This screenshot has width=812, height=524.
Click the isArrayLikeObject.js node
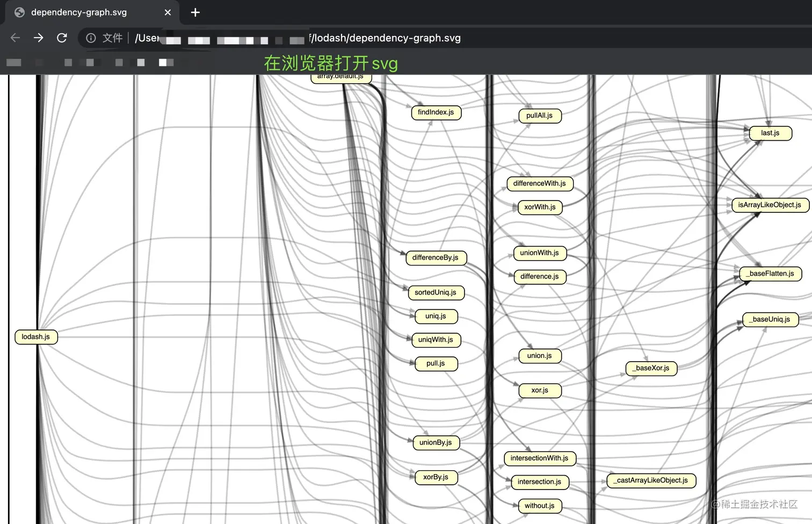[770, 205]
